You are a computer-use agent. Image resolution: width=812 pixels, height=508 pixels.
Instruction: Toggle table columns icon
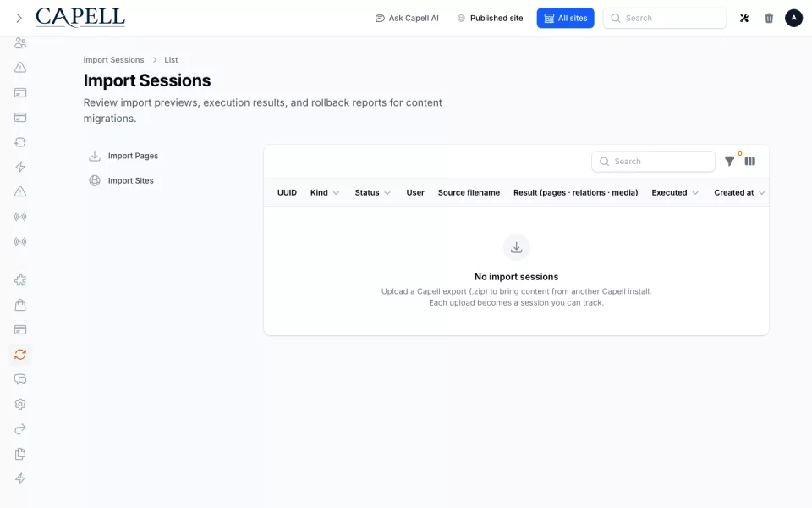point(750,162)
